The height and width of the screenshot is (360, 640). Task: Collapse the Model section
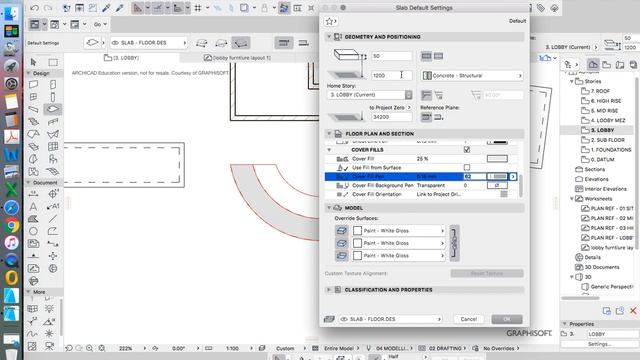(329, 208)
